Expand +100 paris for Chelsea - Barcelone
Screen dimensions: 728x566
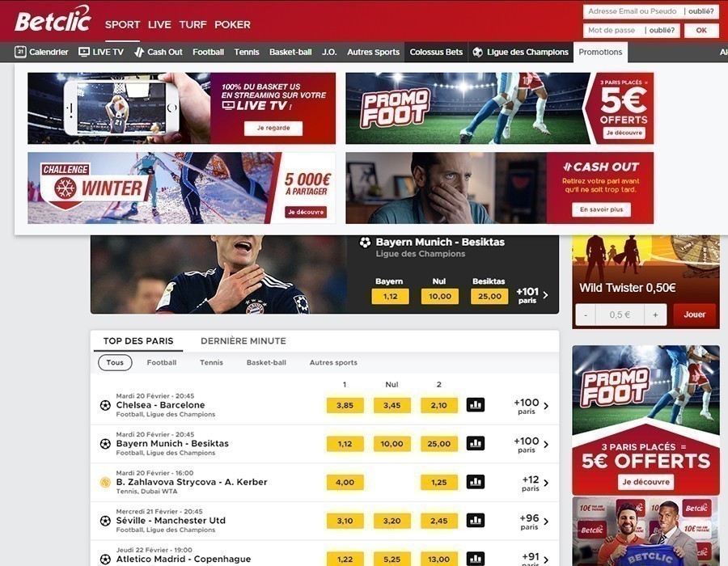click(531, 406)
